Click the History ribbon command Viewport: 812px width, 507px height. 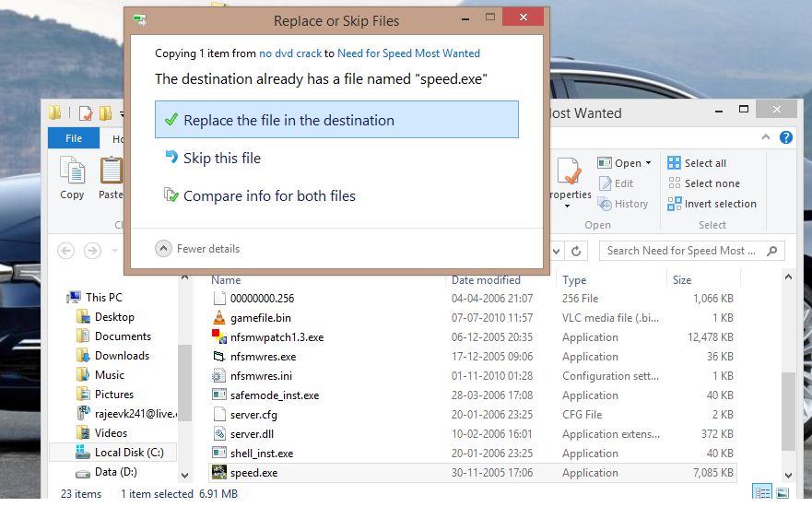(623, 204)
